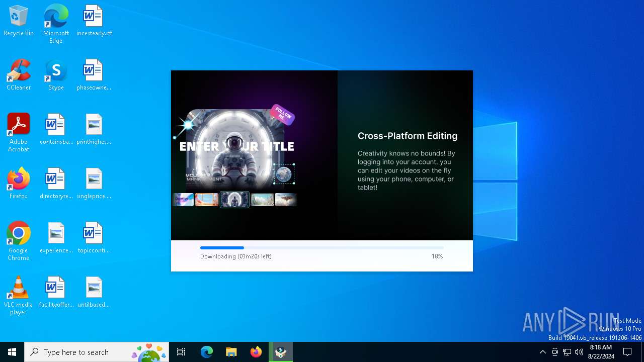Open File Explorer from the taskbar
This screenshot has height=362, width=644.
coord(231,352)
